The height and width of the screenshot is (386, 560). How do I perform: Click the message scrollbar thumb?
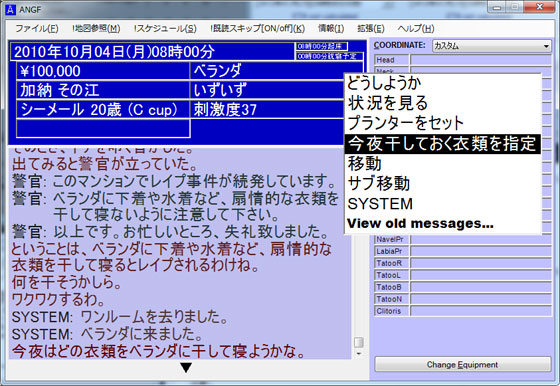tap(359, 342)
